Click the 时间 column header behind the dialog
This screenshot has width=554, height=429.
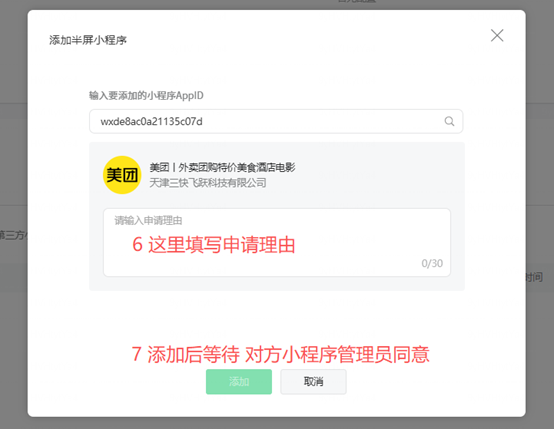[534, 277]
